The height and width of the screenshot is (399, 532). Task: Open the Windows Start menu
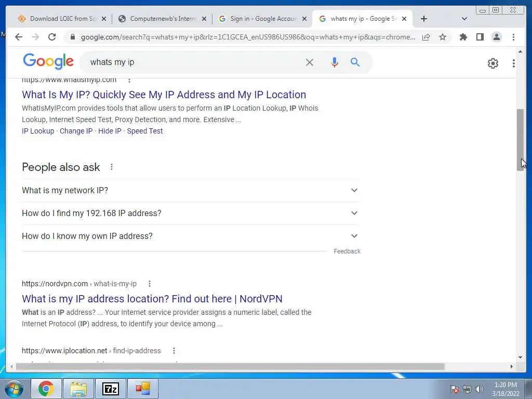coord(14,389)
